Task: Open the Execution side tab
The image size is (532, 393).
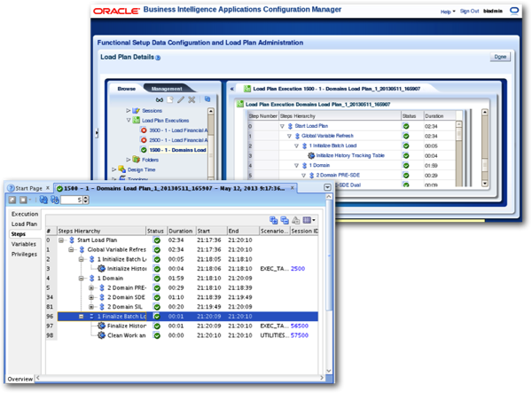Action: 25,214
